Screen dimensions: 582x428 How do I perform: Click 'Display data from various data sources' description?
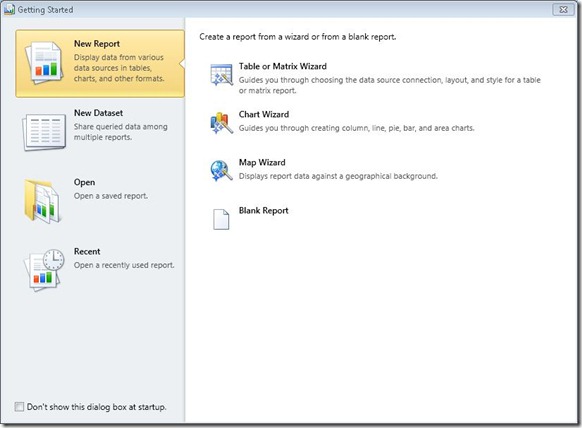point(119,68)
